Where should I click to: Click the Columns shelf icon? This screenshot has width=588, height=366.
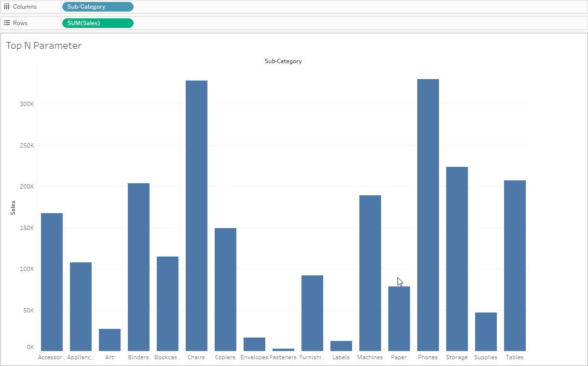click(x=7, y=7)
